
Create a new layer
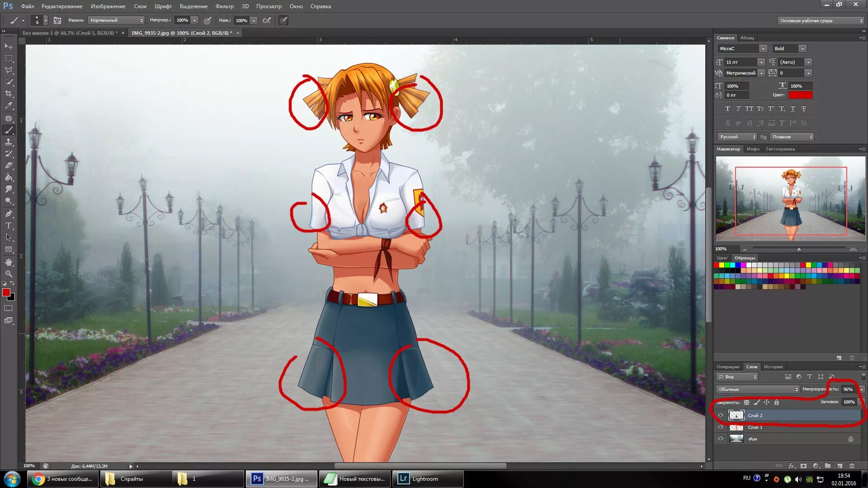[840, 466]
